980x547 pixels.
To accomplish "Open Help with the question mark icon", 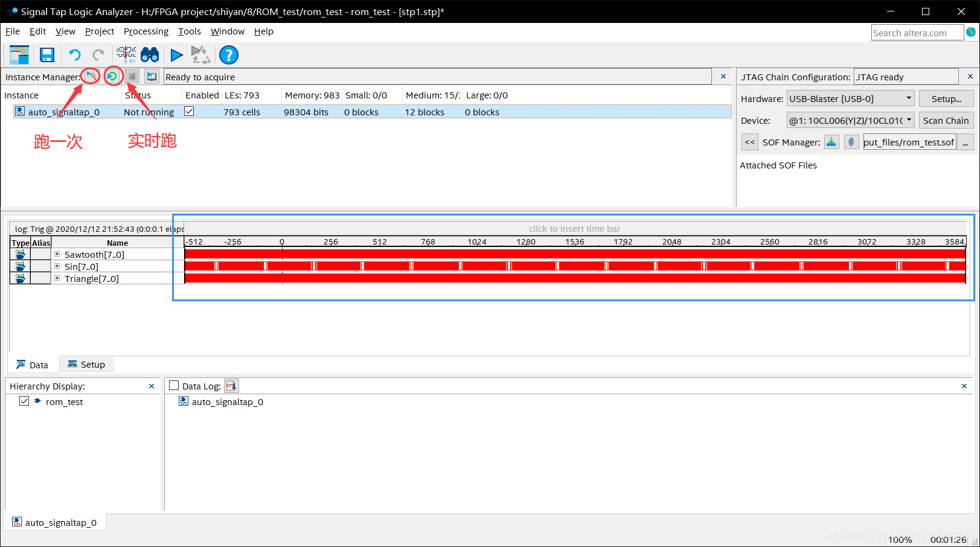I will tap(229, 55).
